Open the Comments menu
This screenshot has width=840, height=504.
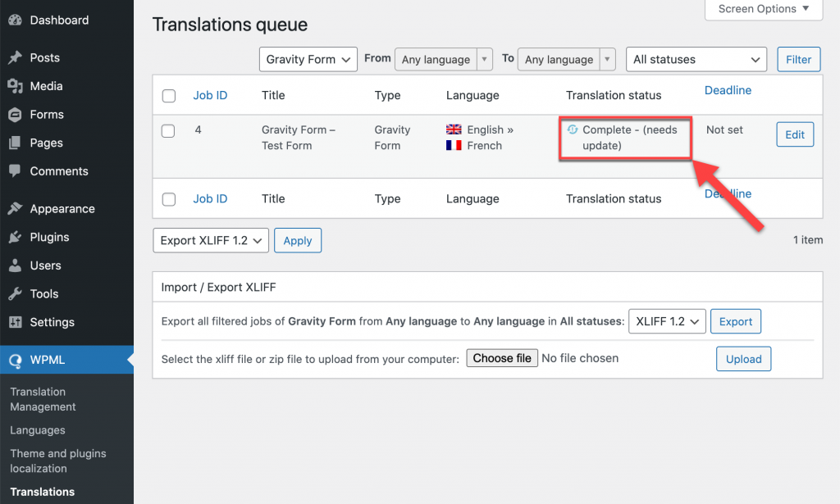click(59, 171)
